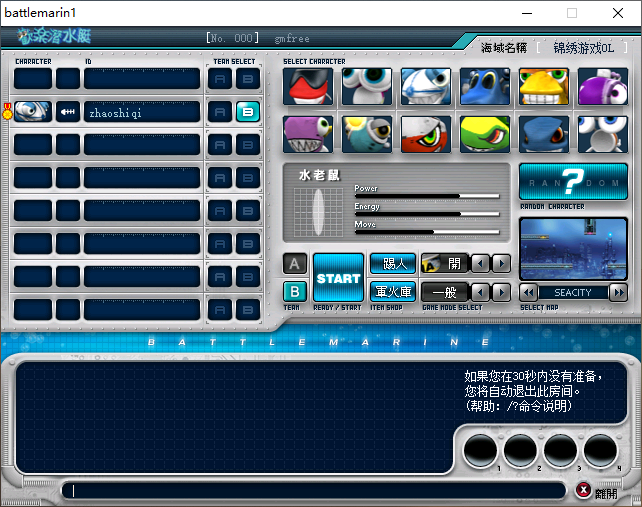Choose the purple shark with jagged teeth

(309, 134)
